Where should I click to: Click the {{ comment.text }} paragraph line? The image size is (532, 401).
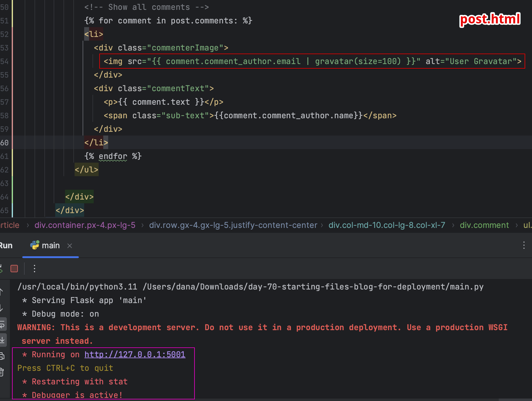click(x=164, y=102)
